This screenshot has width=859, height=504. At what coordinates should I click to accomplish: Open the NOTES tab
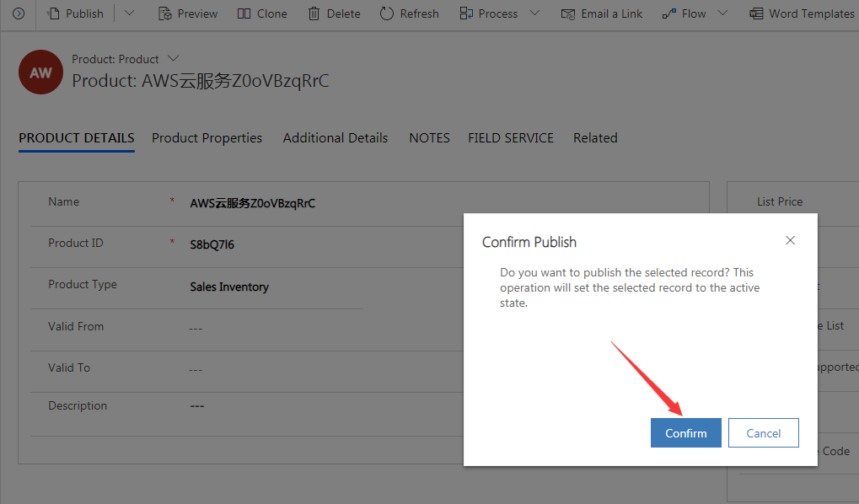[429, 137]
